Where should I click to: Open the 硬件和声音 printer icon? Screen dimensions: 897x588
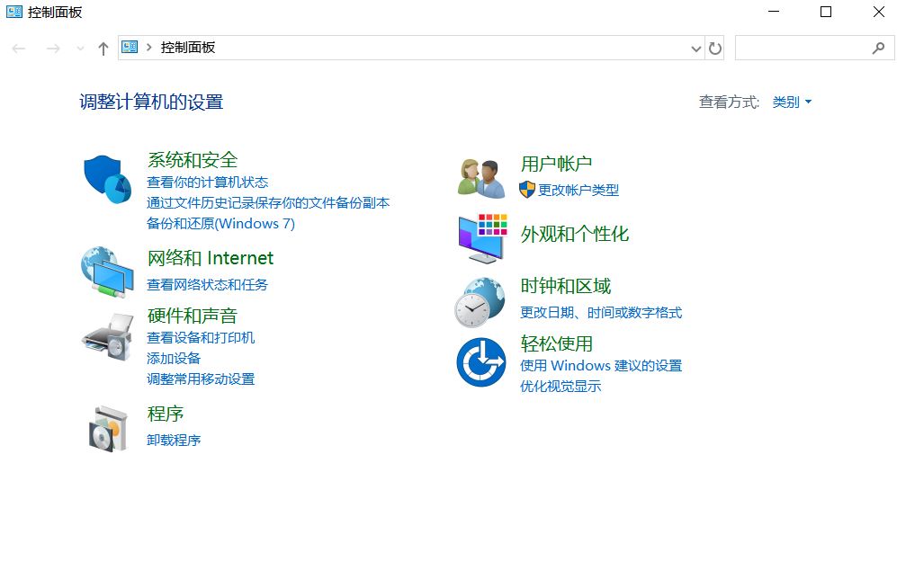coord(108,337)
